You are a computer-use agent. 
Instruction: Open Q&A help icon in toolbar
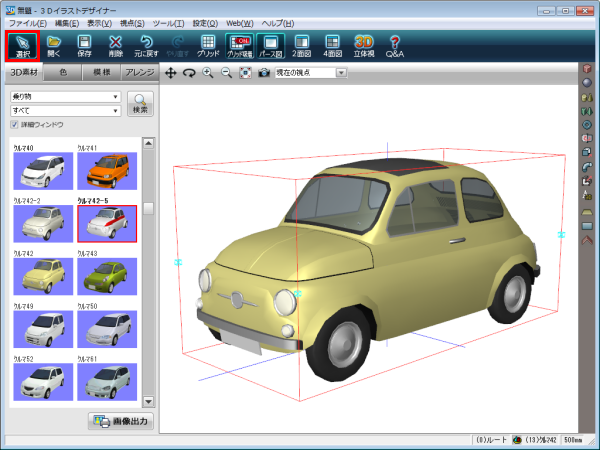click(x=395, y=45)
